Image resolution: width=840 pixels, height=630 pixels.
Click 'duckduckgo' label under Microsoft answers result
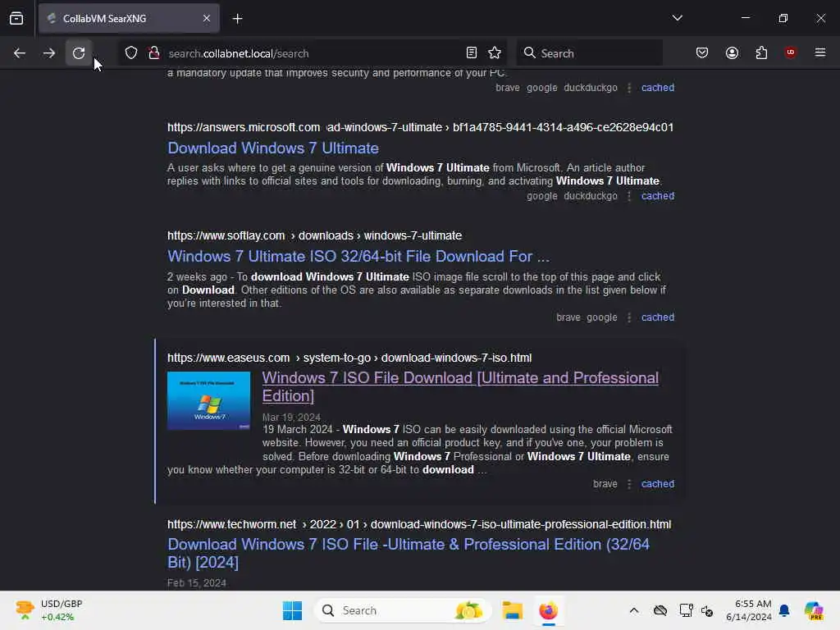591,196
